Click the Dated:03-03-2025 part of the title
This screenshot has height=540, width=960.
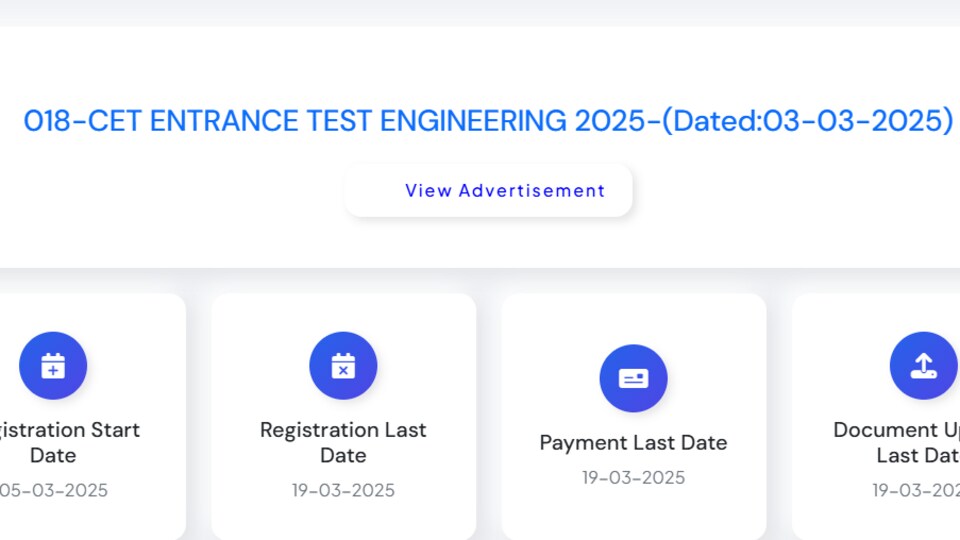coord(808,121)
